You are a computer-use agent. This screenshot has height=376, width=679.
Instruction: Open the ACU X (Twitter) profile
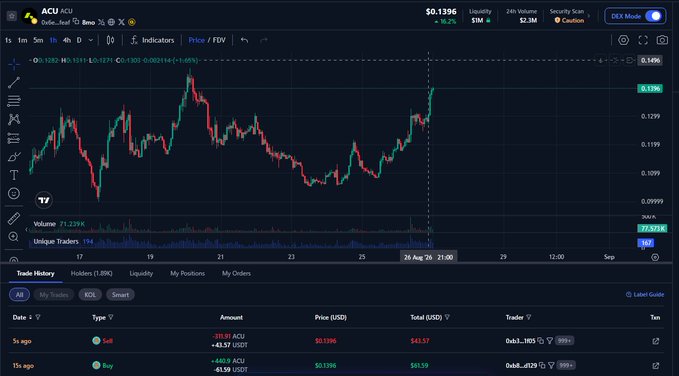click(x=121, y=22)
